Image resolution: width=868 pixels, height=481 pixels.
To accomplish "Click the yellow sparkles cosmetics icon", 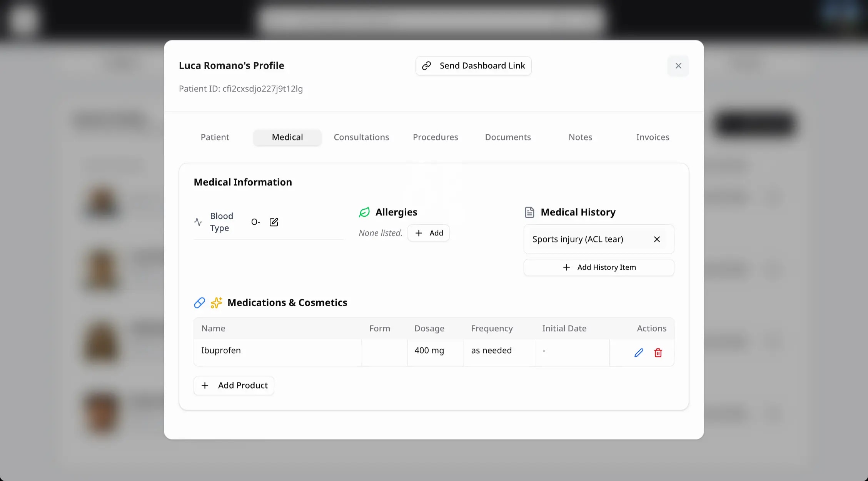I will pos(216,302).
